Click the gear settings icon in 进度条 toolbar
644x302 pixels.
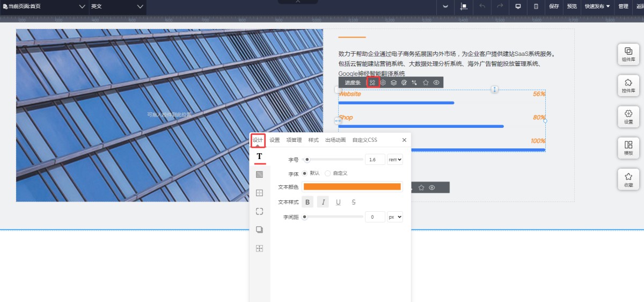[383, 83]
